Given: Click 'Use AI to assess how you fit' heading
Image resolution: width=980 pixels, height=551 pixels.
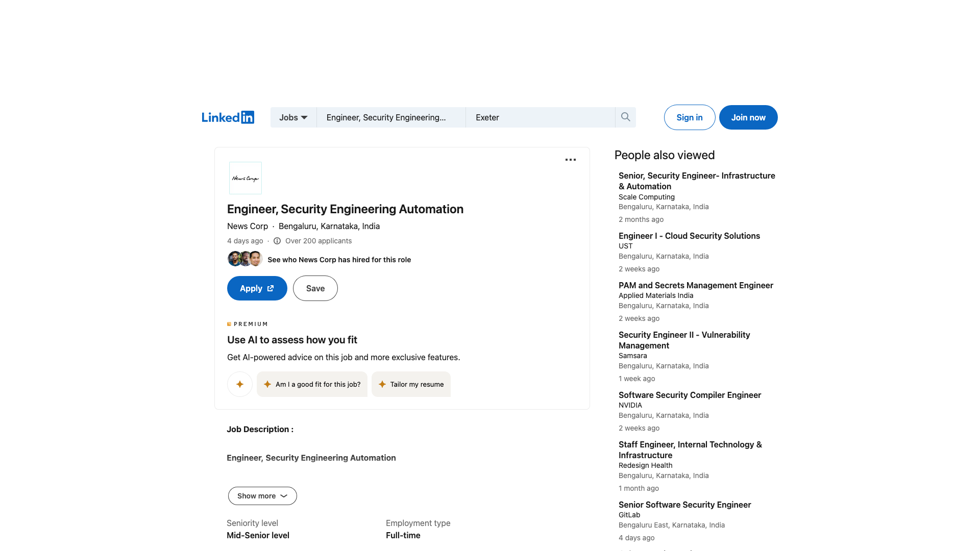Looking at the screenshot, I should click(292, 340).
